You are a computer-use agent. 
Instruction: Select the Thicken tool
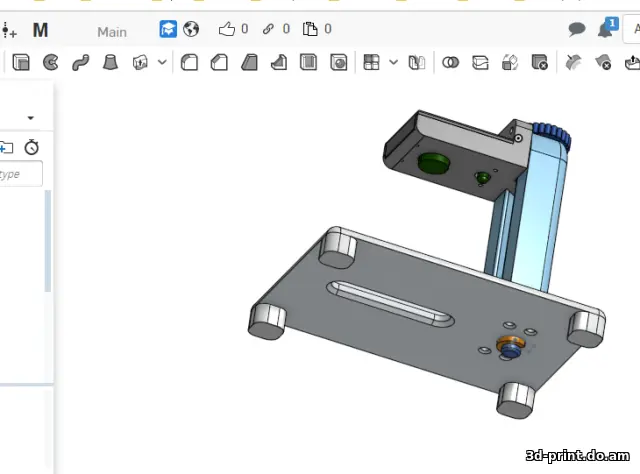pyautogui.click(x=140, y=62)
